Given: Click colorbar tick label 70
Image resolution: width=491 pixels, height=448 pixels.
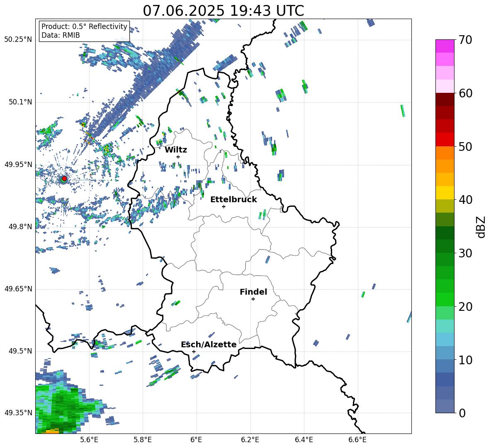Looking at the screenshot, I should pos(465,40).
